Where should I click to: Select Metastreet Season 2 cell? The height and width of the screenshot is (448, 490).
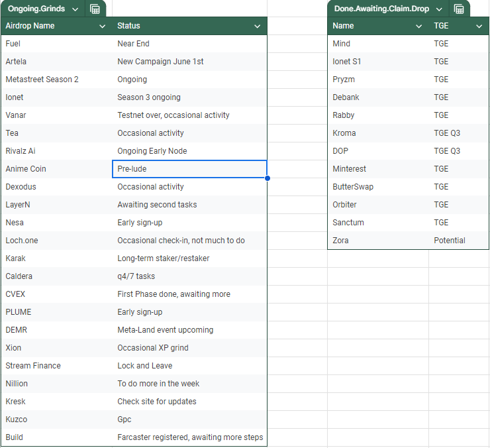pyautogui.click(x=56, y=80)
